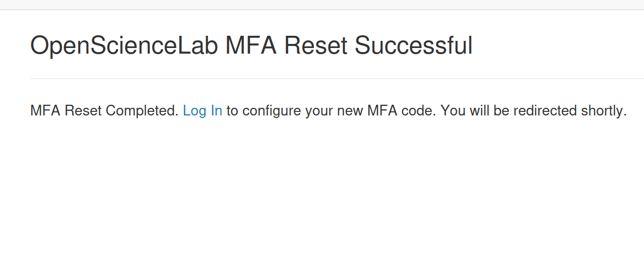The height and width of the screenshot is (259, 644).
Task: Click the "MFA Reset Completed." sentence
Action: [104, 110]
